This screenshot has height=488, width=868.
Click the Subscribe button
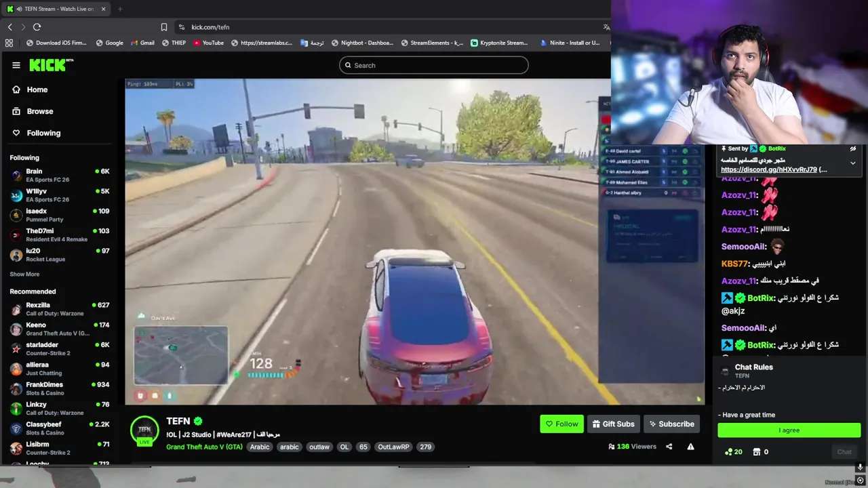[671, 424]
